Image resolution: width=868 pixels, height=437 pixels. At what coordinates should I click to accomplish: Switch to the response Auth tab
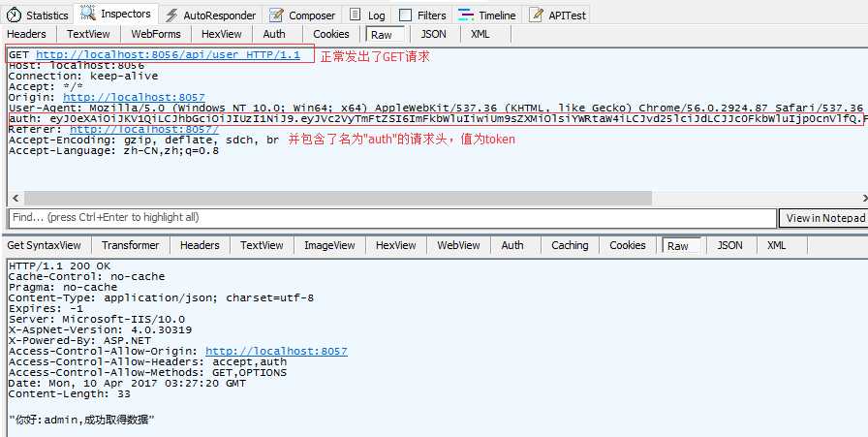[x=512, y=245]
